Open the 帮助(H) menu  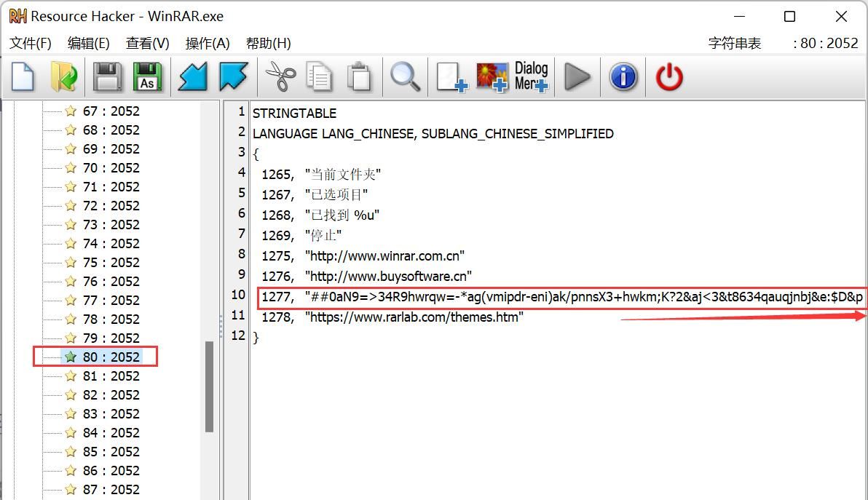[269, 43]
